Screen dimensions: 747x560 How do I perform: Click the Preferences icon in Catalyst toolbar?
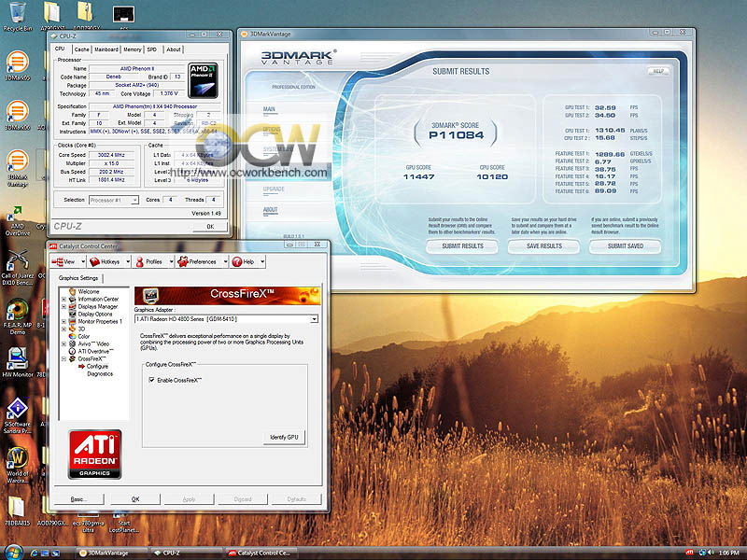[x=182, y=261]
